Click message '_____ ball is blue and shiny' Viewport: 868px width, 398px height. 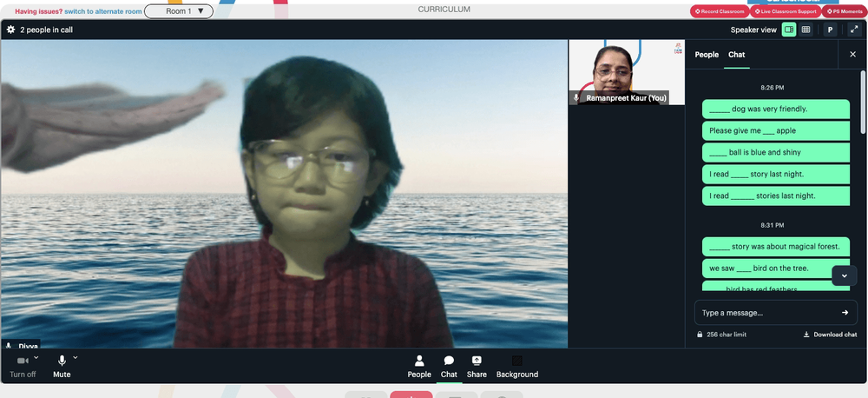point(775,152)
